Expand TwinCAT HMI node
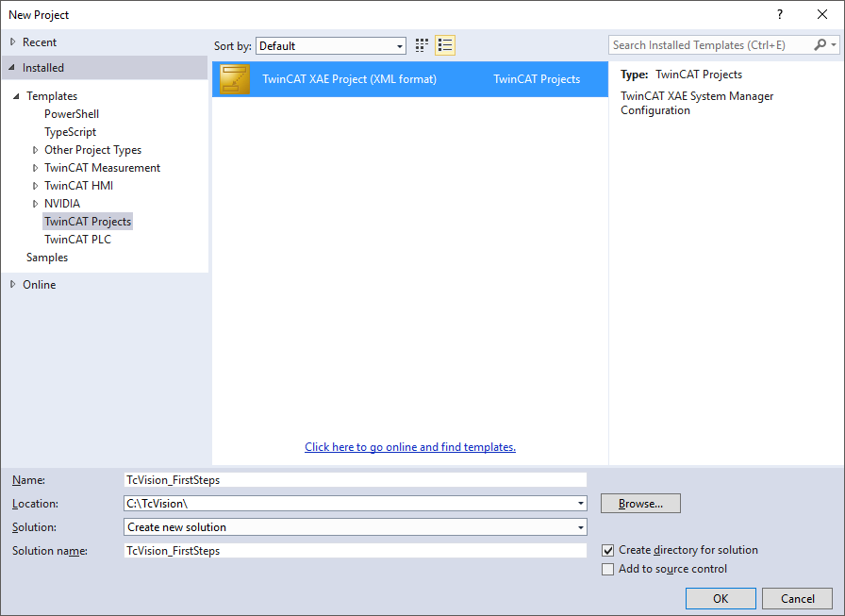Screen dimensions: 845x616 tap(36, 186)
